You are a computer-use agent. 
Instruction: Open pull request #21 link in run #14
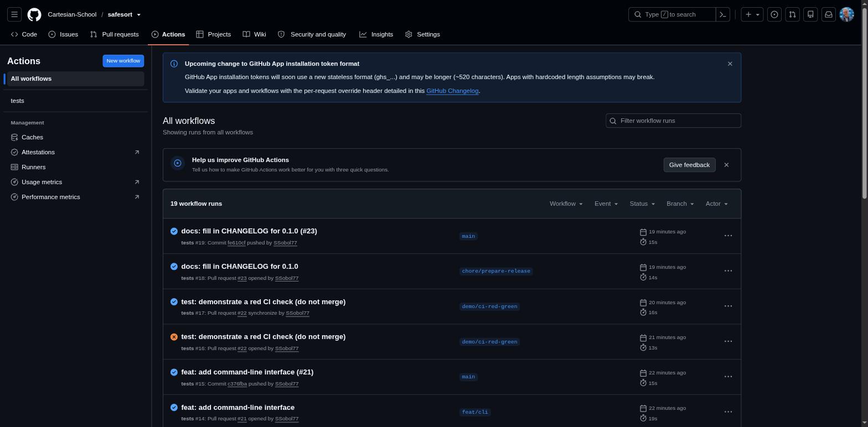(x=242, y=419)
